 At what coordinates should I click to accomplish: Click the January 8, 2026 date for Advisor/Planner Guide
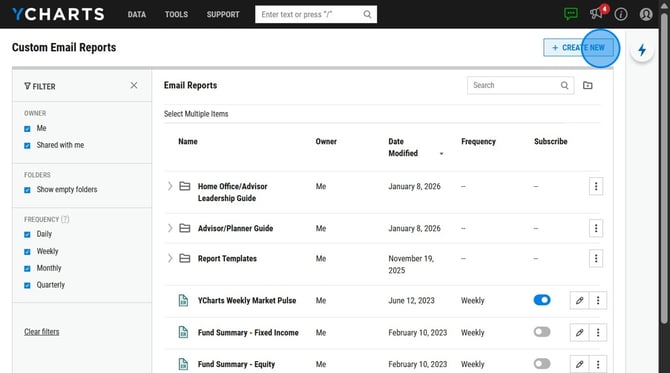[414, 228]
